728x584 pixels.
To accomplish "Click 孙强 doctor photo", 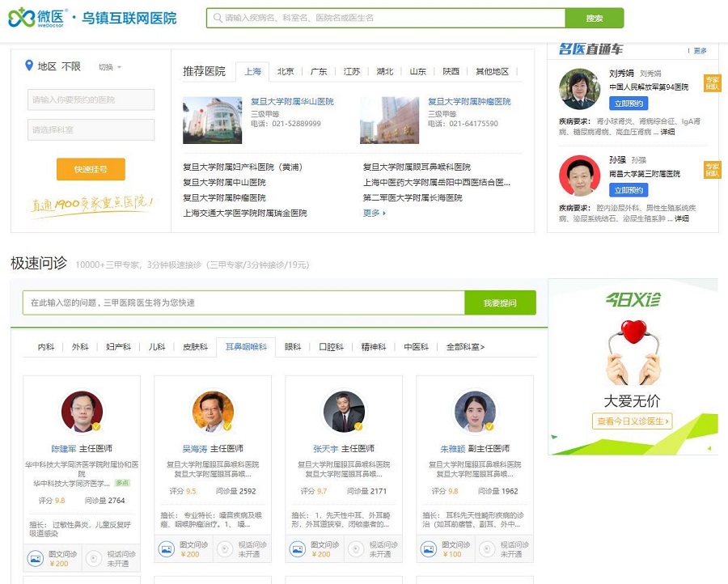I will [x=579, y=176].
